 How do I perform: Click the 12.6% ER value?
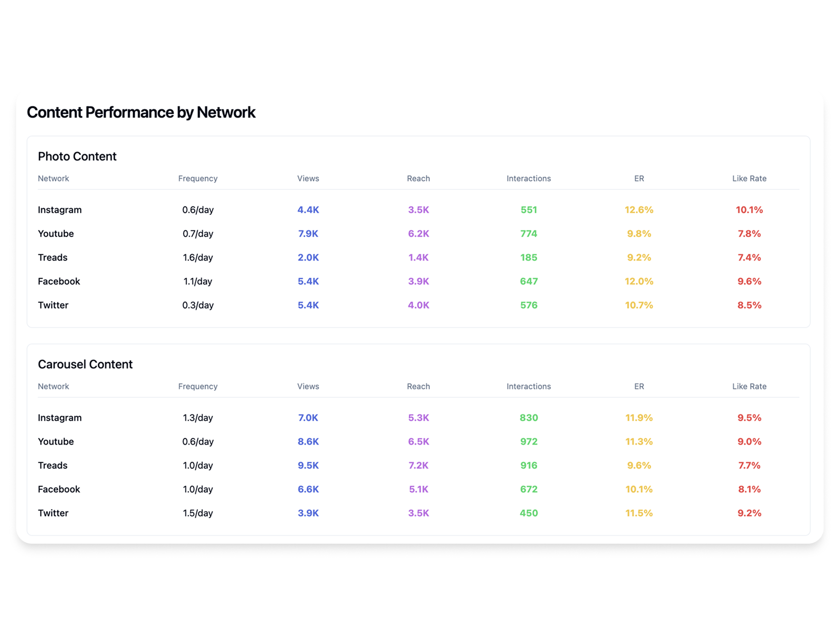pos(638,210)
